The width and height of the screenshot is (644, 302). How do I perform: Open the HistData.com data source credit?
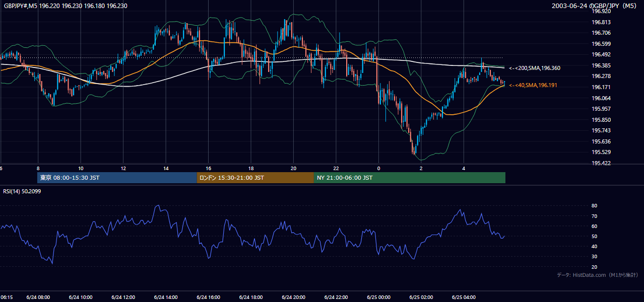tap(598, 275)
